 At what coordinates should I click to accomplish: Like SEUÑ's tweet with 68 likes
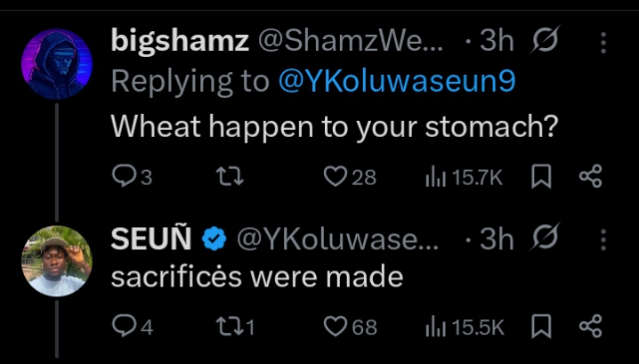coord(336,327)
